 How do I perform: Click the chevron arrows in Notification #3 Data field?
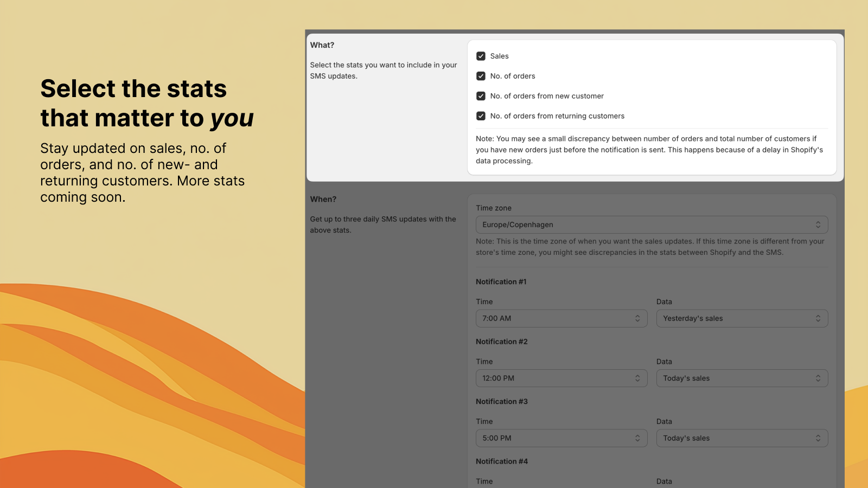[x=818, y=438]
